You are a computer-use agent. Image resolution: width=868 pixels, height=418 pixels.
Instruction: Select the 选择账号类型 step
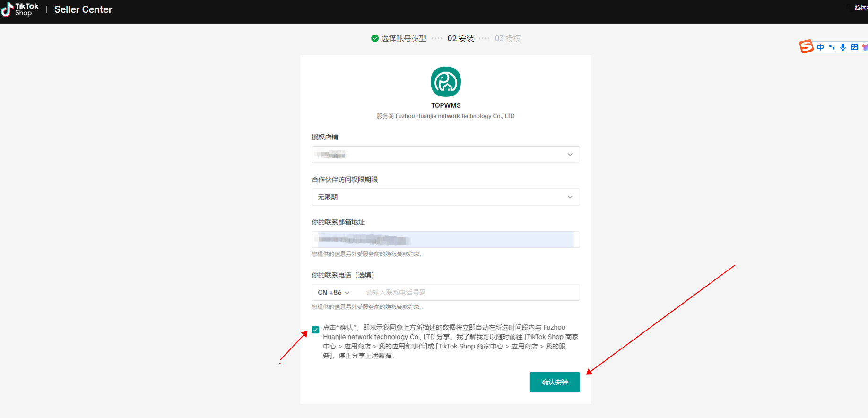(x=403, y=38)
